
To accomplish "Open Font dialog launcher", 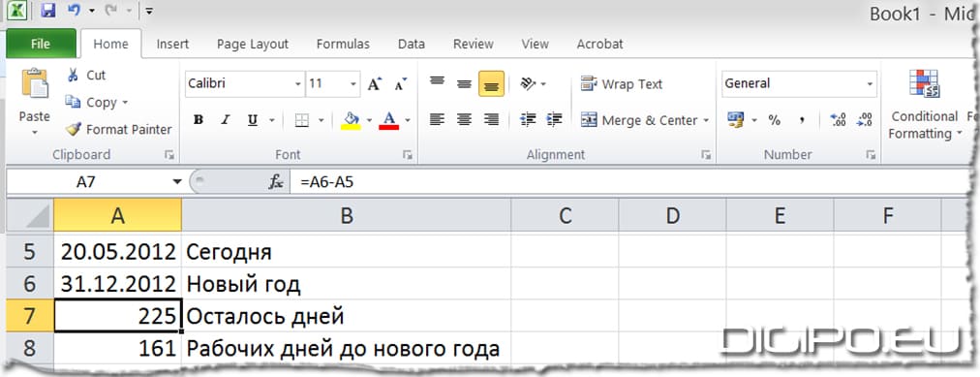I will click(x=408, y=155).
